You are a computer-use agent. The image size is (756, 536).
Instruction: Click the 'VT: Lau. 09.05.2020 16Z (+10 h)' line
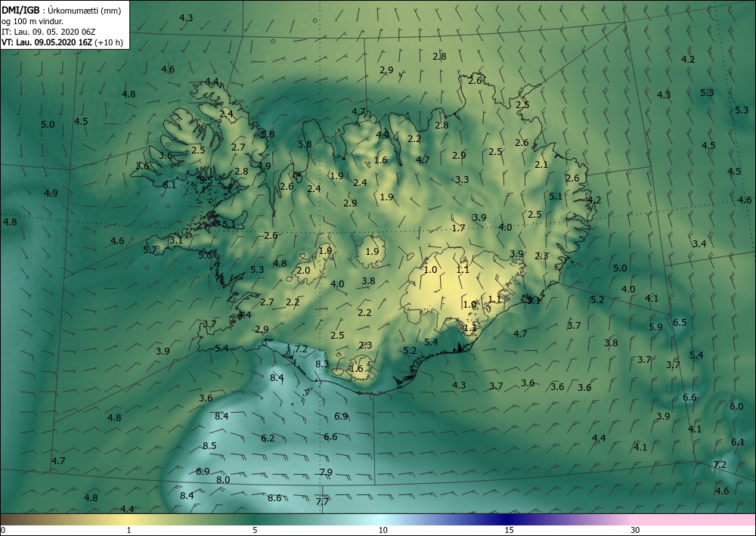62,42
